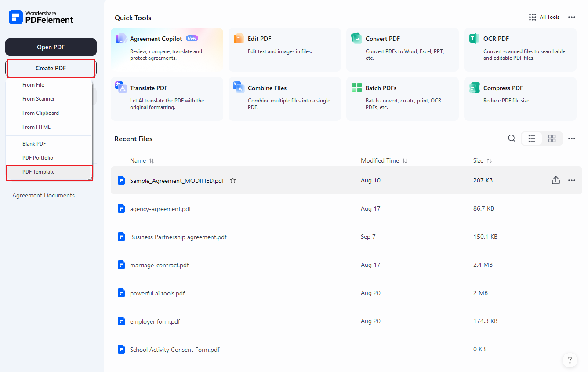Open Sample_Agreement_MODIFIED.pdf file name
This screenshot has height=372, width=588.
177,181
